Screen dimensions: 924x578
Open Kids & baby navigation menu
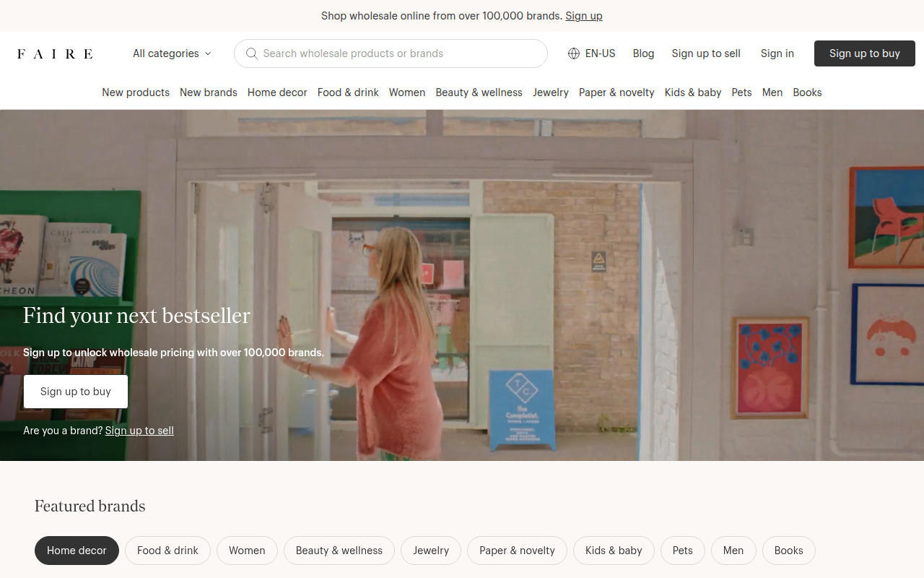(693, 92)
